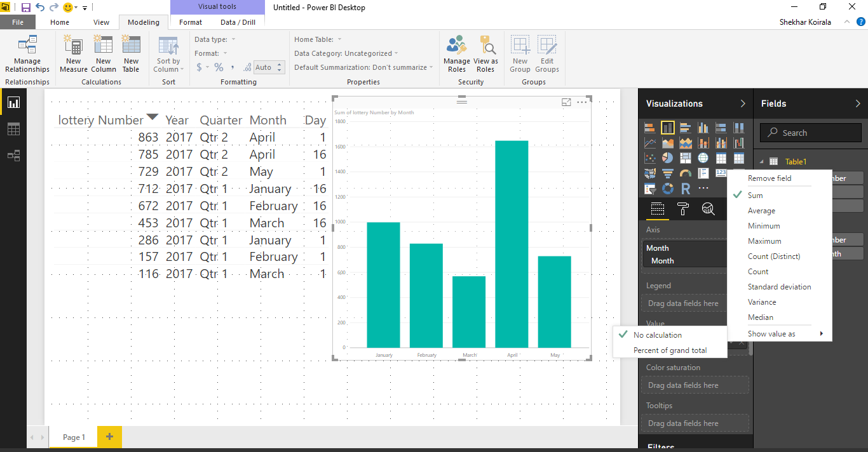This screenshot has height=452, width=868.
Task: Select the clustered bar chart visual
Action: [x=685, y=128]
